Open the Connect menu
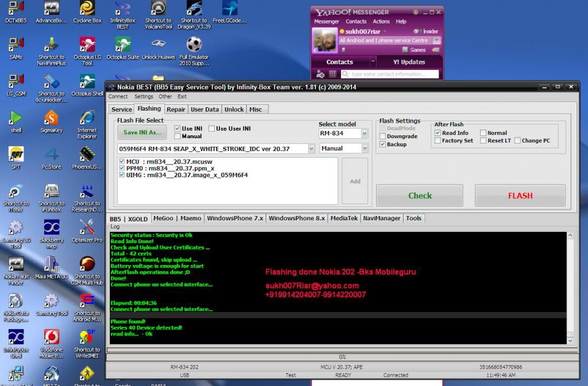 coord(118,96)
